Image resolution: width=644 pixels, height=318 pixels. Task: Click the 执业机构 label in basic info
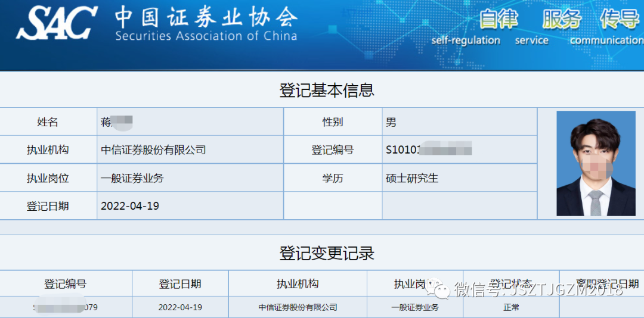tap(48, 149)
